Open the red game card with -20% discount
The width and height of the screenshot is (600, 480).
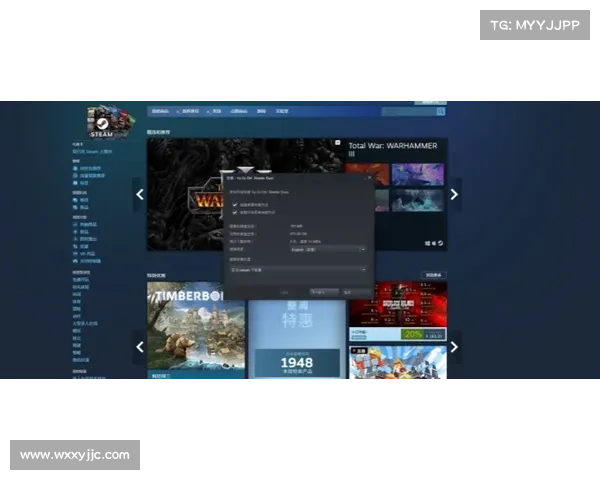pyautogui.click(x=398, y=312)
